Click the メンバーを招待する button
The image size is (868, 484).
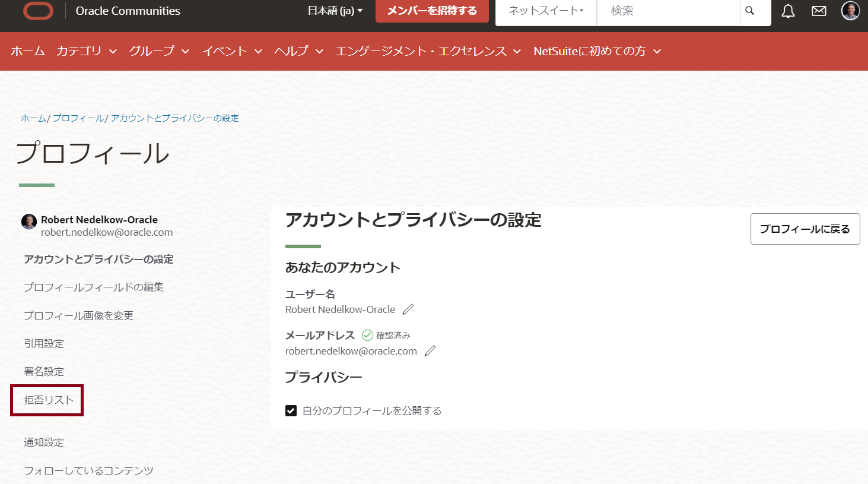[432, 11]
